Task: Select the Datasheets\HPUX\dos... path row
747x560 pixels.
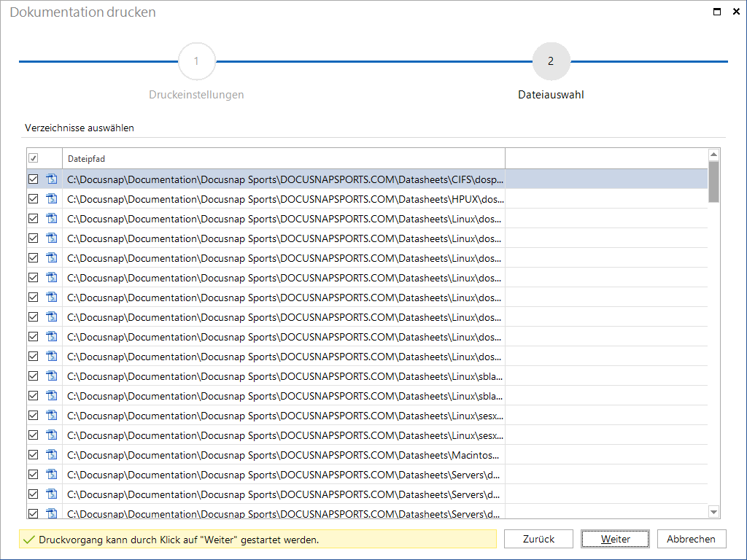Action: click(367, 198)
